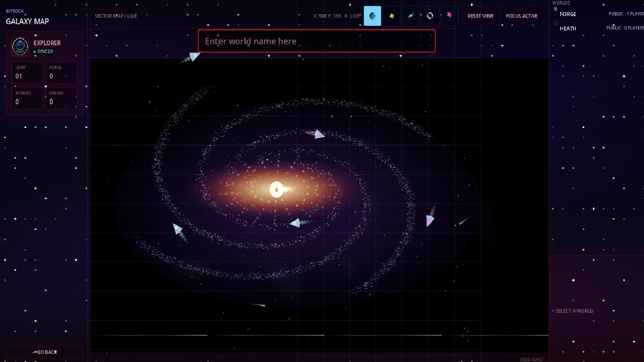Click the Online 0 stat box
Screen dimensions: 644x362
click(61, 98)
